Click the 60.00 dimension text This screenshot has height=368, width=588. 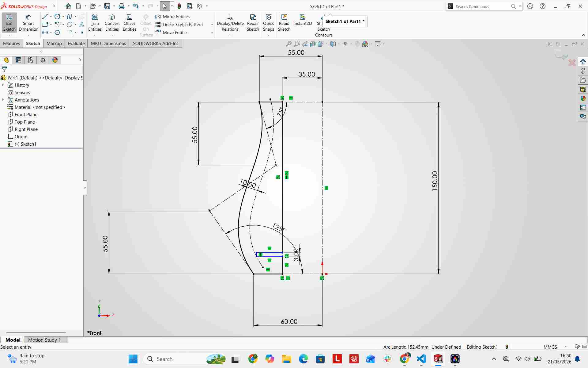(x=289, y=321)
